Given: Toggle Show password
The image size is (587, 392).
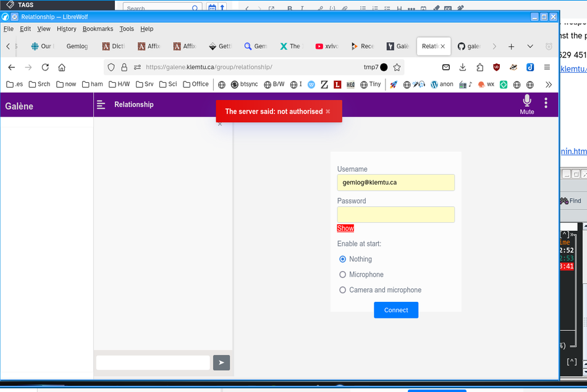Looking at the screenshot, I should (345, 228).
